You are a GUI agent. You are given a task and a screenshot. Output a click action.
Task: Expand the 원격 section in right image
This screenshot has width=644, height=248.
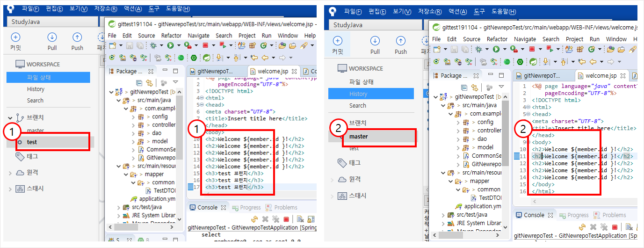(x=332, y=180)
